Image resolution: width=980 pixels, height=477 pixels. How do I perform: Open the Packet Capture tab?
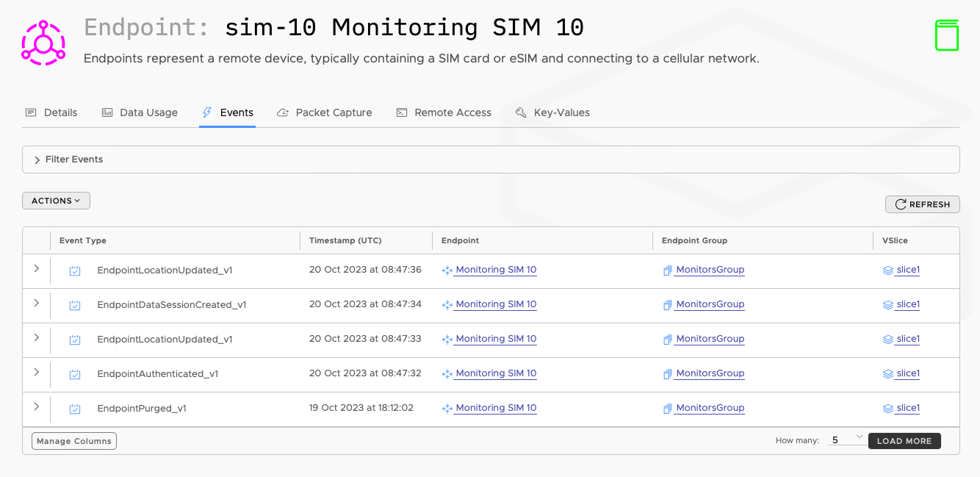pos(324,112)
